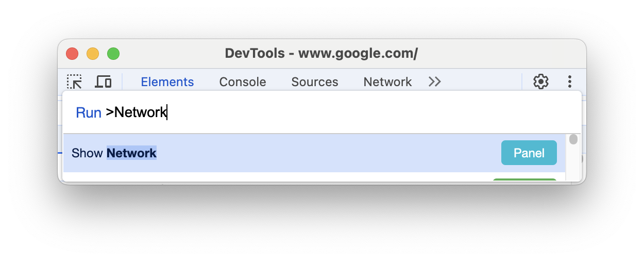Minimize the DevTools window with yellow button
Viewport: 644px width, 261px height.
[93, 54]
